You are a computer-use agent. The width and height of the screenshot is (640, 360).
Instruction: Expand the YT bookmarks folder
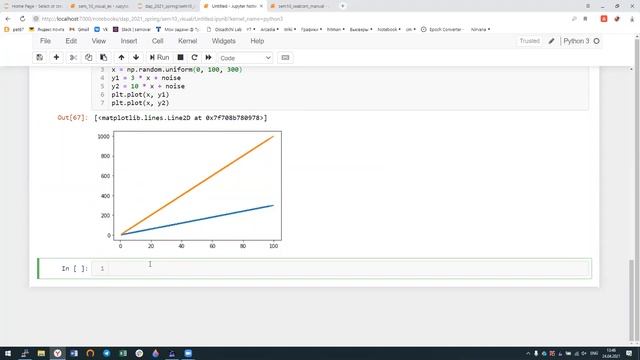251,29
